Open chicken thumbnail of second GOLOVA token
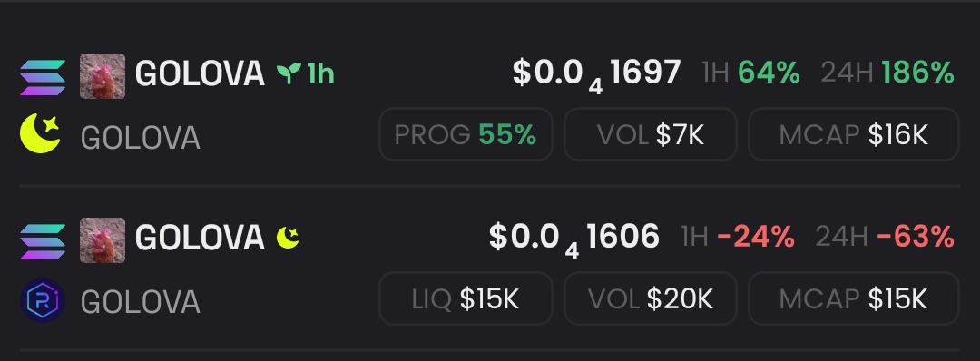The image size is (980, 361). 103,240
